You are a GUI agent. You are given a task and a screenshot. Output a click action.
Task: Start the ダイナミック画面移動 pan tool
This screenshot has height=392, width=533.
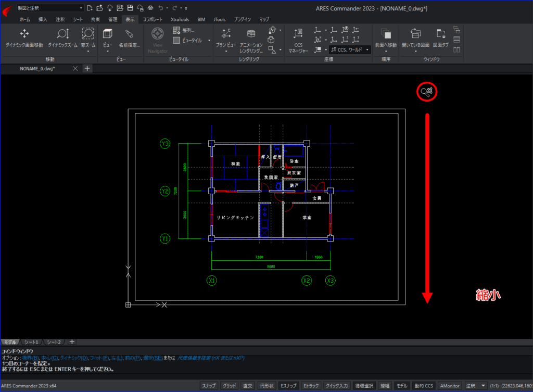pyautogui.click(x=24, y=37)
